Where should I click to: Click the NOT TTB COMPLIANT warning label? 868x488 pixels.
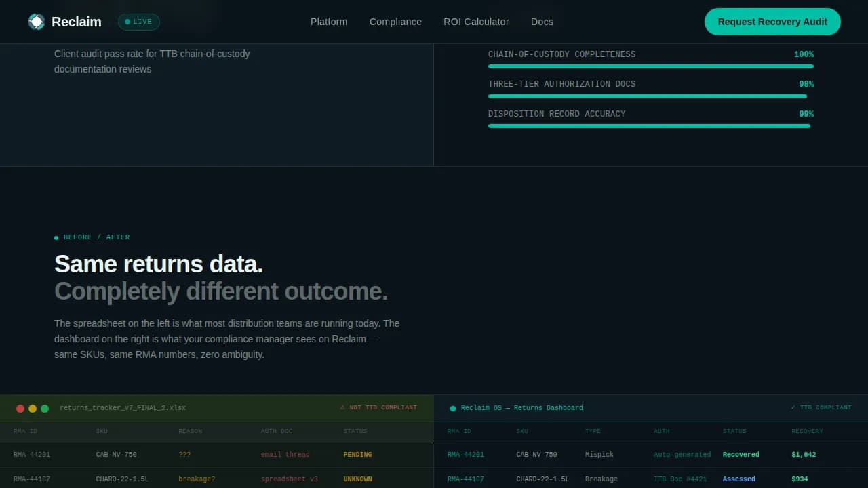(x=378, y=408)
